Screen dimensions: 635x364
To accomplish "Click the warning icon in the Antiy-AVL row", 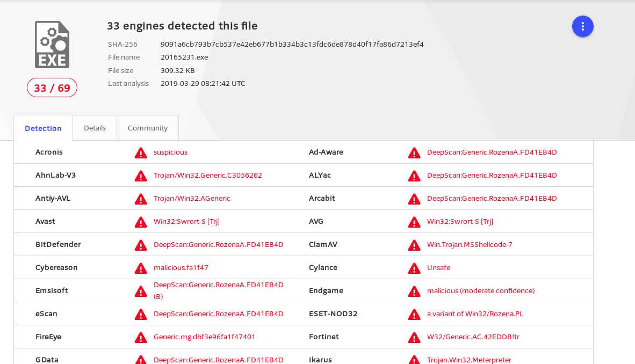I will tap(141, 199).
